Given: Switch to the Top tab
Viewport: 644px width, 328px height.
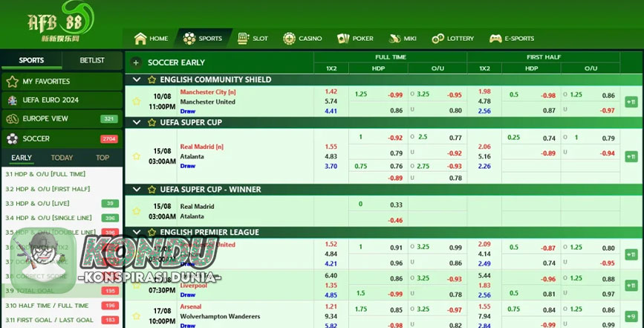Looking at the screenshot, I should point(103,158).
